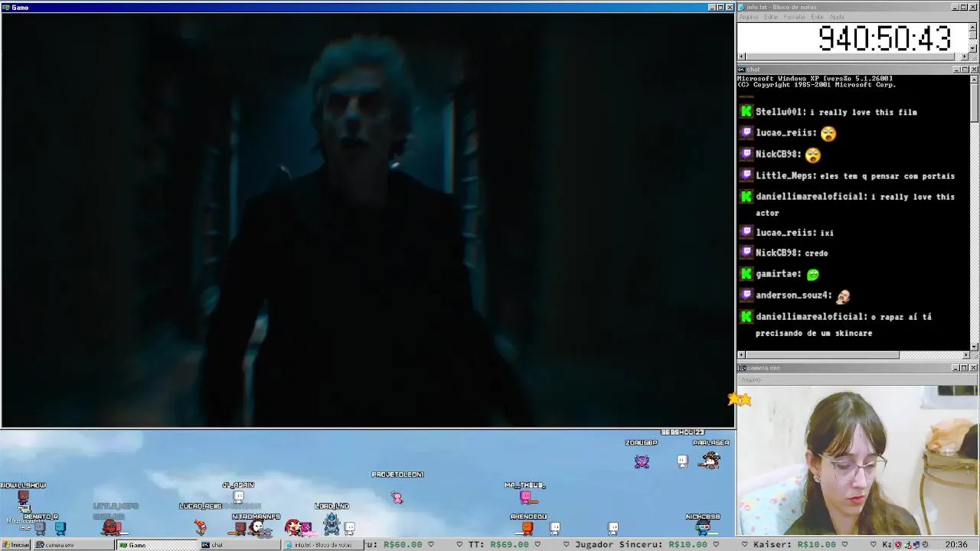This screenshot has width=980, height=551.
Task: Open Arquivo menu in Notepad
Action: point(749,17)
